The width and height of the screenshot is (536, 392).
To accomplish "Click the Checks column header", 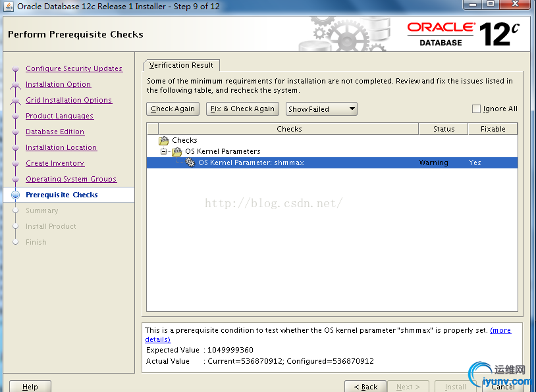I will pos(289,129).
